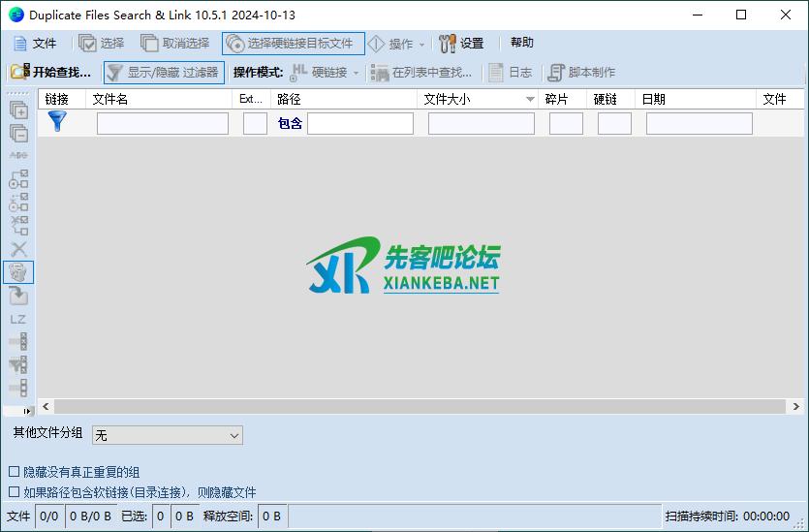The width and height of the screenshot is (809, 532).
Task: Click the expand all groups sidebar icon
Action: coord(18,110)
